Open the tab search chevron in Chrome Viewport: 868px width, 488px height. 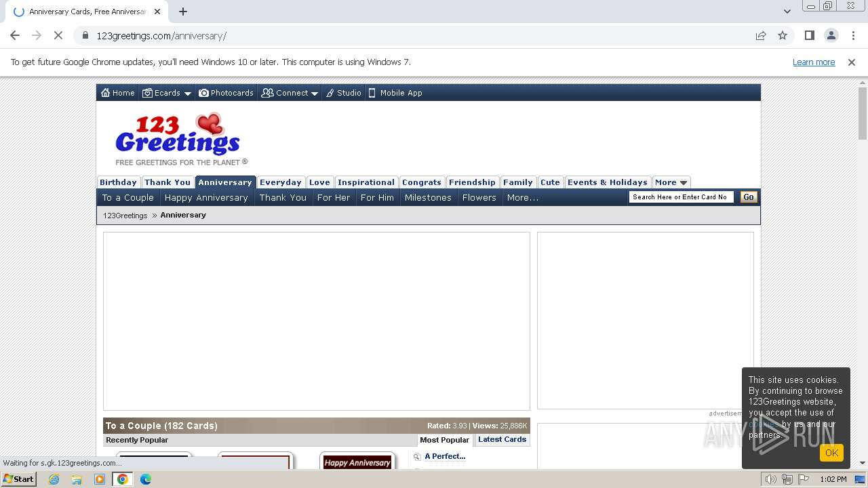(x=787, y=12)
